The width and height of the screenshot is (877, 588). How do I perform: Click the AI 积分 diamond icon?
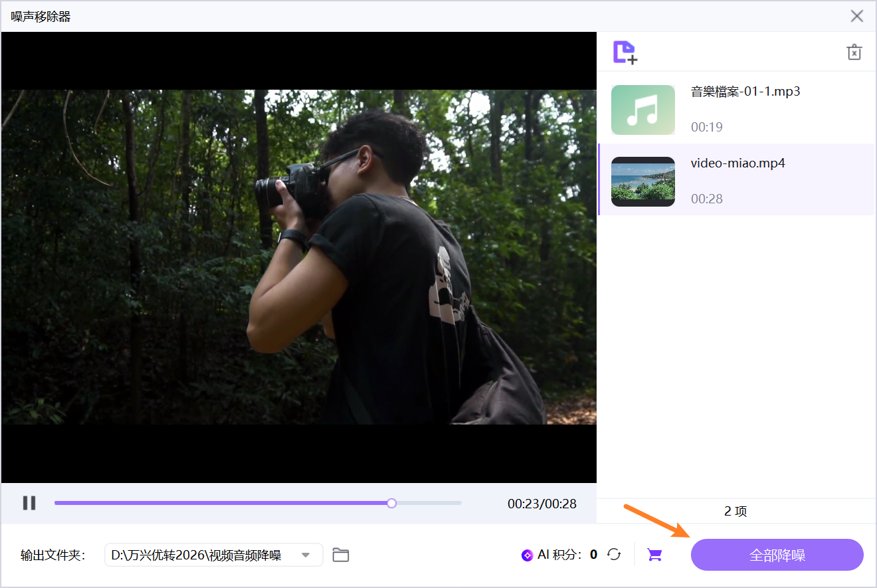[528, 554]
